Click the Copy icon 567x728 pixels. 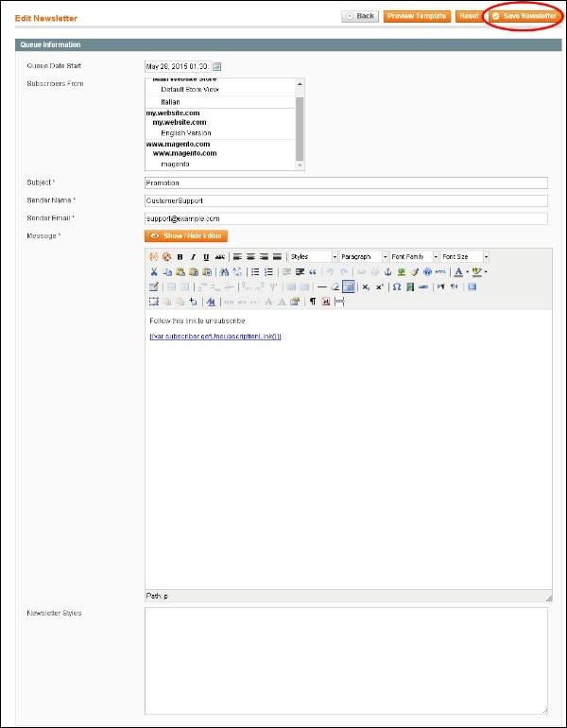[x=167, y=272]
